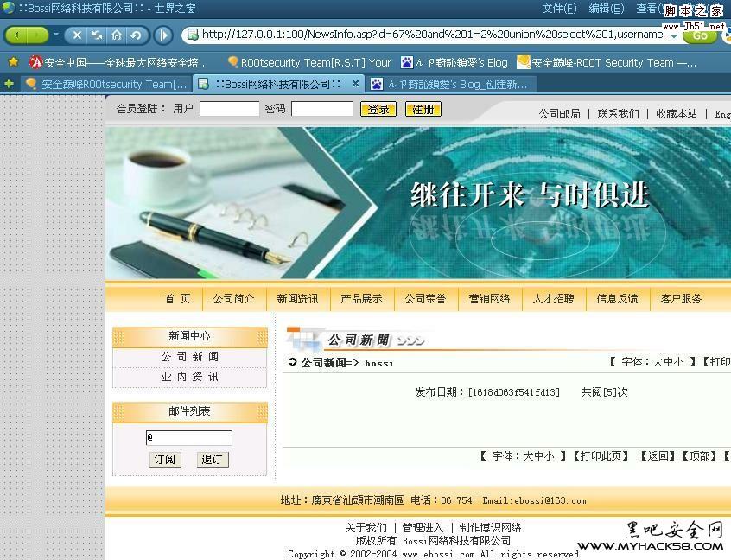Image resolution: width=731 pixels, height=560 pixels.
Task: Click the yellow star favorites toggle
Action: pos(14,62)
